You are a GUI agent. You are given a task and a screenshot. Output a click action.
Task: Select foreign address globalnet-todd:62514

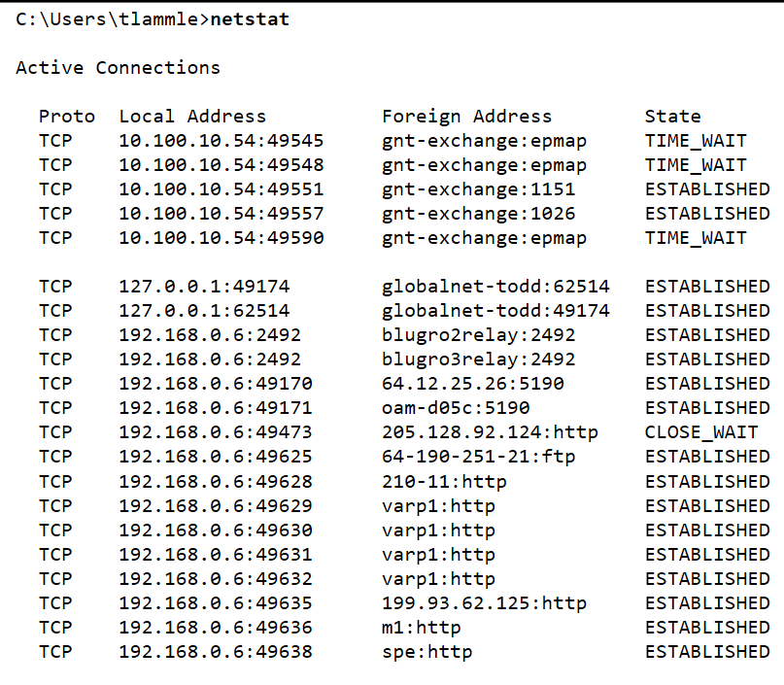tap(495, 287)
